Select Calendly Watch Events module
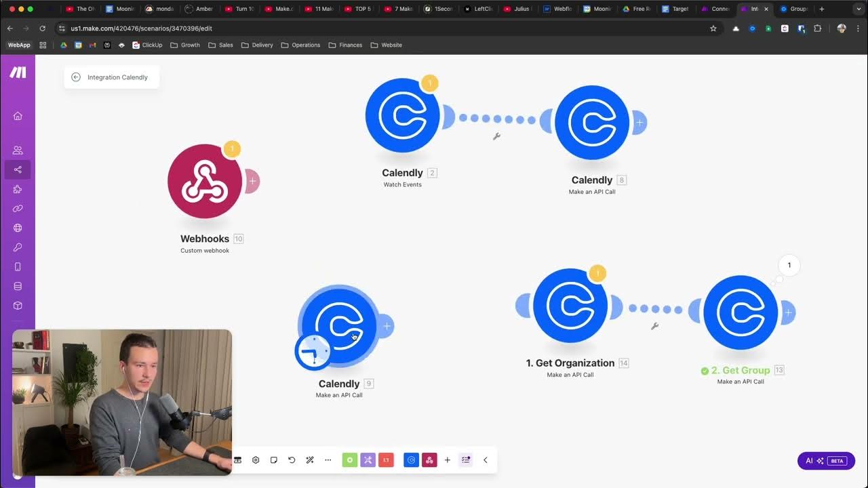This screenshot has height=488, width=868. (402, 115)
